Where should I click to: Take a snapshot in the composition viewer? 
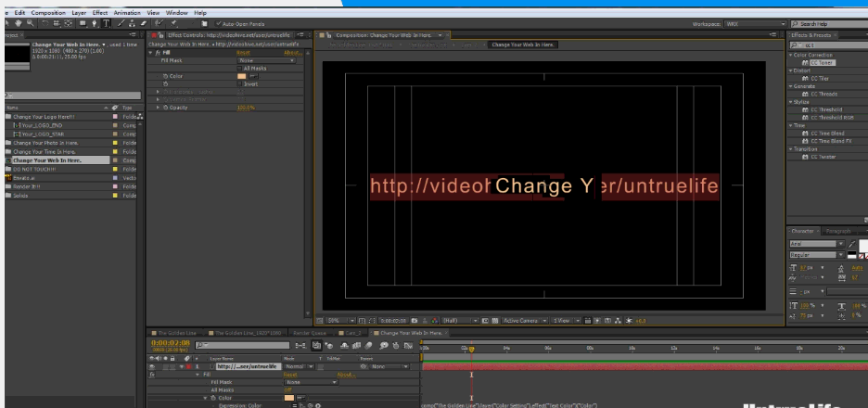click(415, 321)
